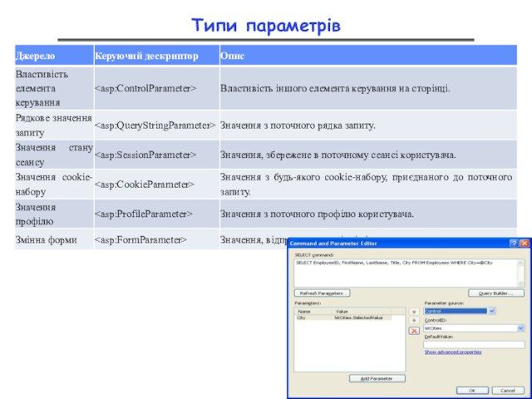
Task: Delete parameter with red X button
Action: pyautogui.click(x=413, y=330)
